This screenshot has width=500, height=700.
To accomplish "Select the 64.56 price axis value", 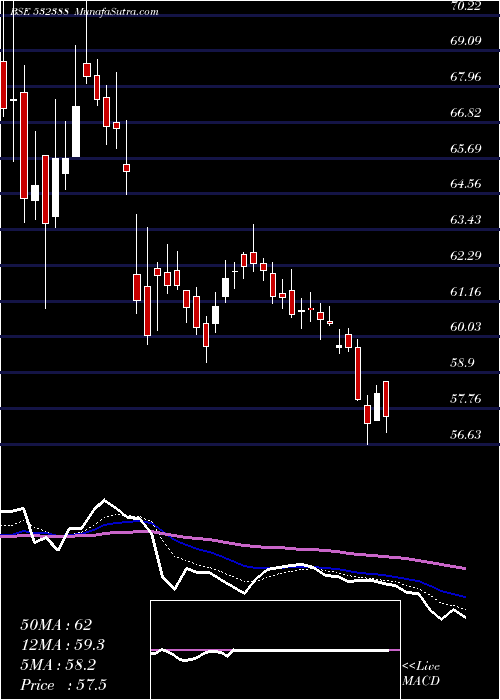I will point(464,184).
